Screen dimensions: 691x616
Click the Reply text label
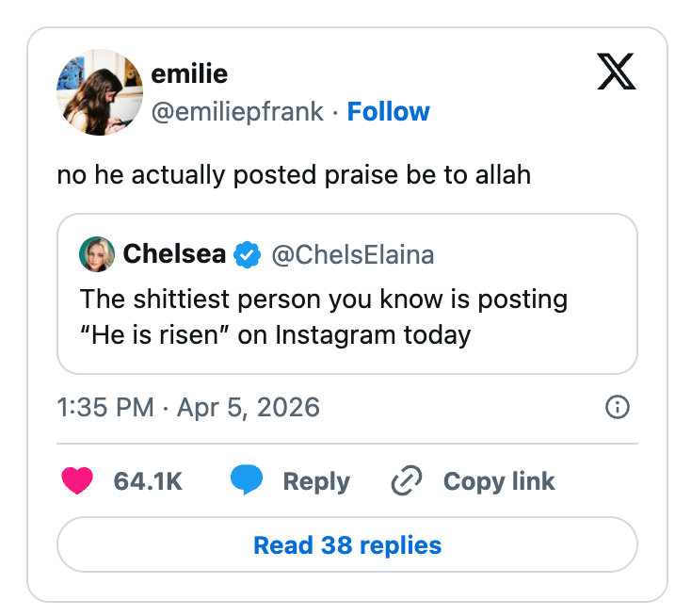point(316,481)
